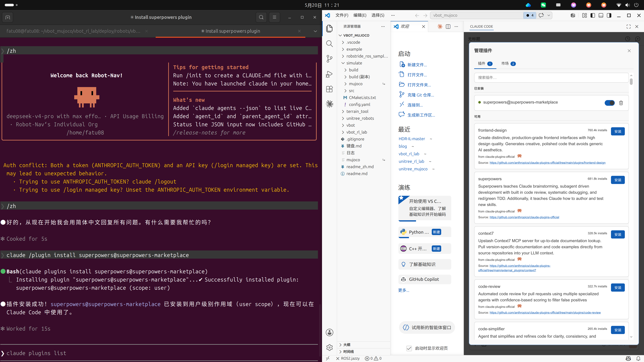Open the Search view in VS Code activity bar
Image resolution: width=644 pixels, height=362 pixels.
tap(330, 44)
